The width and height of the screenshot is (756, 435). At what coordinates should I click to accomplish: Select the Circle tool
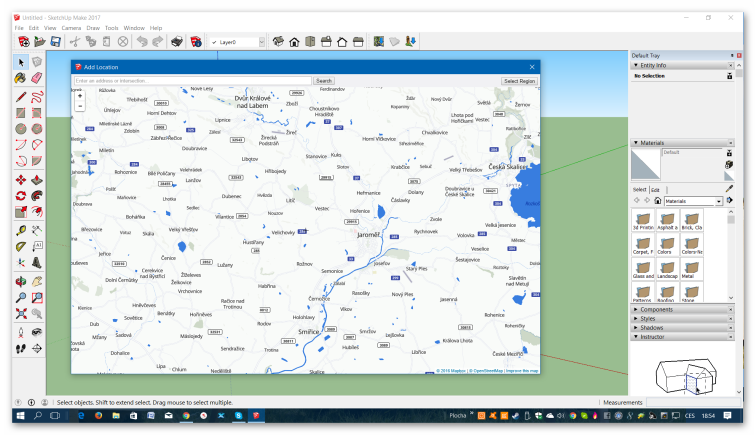point(21,129)
